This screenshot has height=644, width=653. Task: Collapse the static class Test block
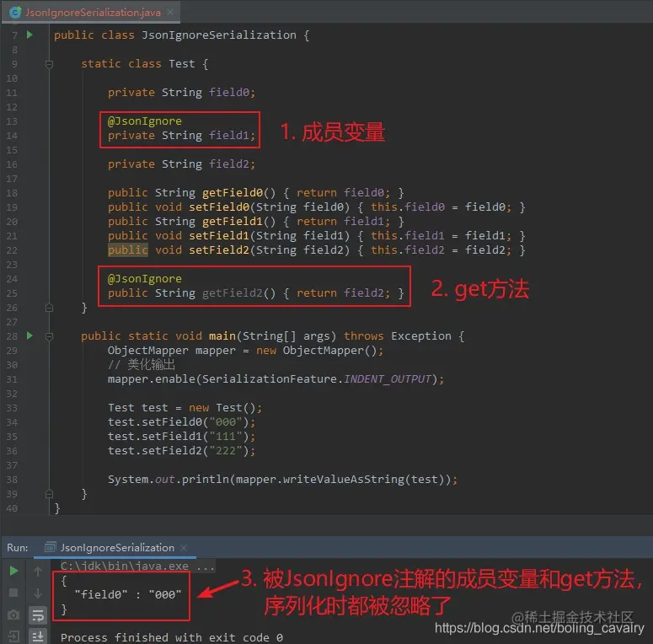(x=49, y=64)
